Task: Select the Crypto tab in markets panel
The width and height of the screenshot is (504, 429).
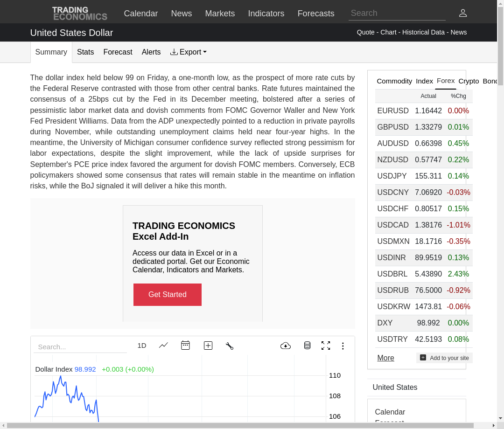Action: [x=469, y=81]
